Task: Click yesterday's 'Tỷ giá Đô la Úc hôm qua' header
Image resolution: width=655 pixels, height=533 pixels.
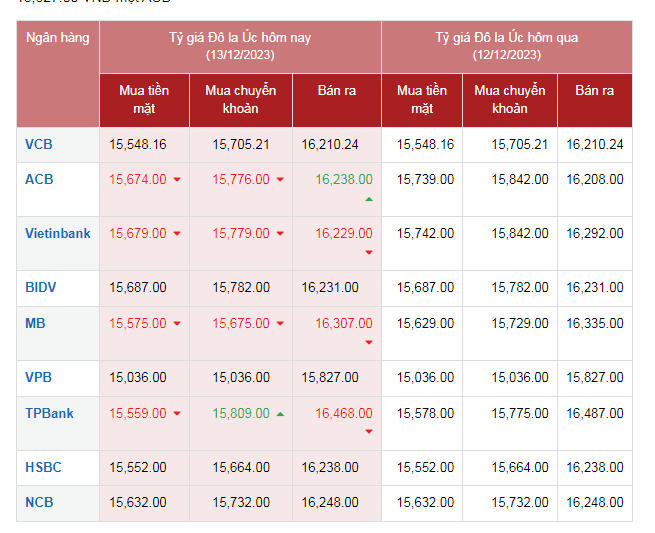Action: [506, 45]
